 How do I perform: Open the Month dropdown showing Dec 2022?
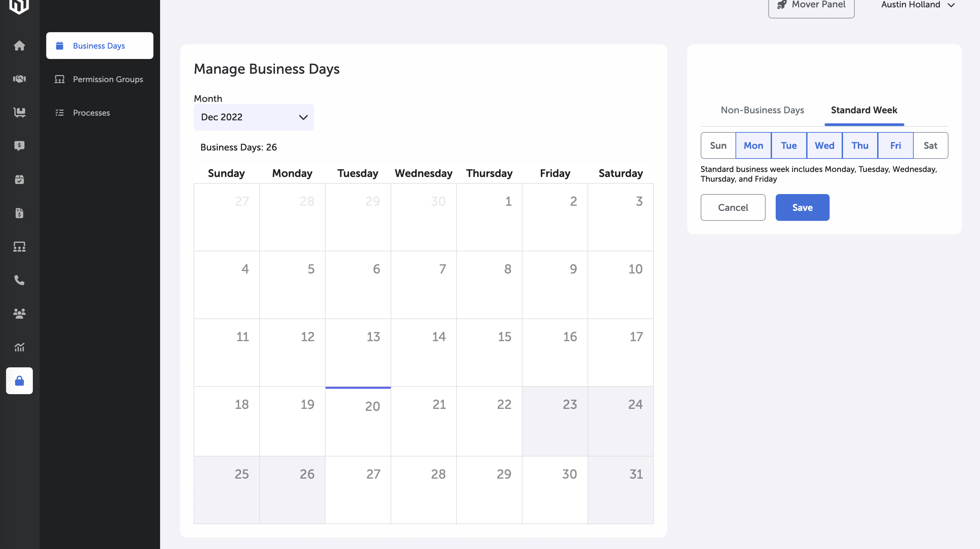[254, 117]
